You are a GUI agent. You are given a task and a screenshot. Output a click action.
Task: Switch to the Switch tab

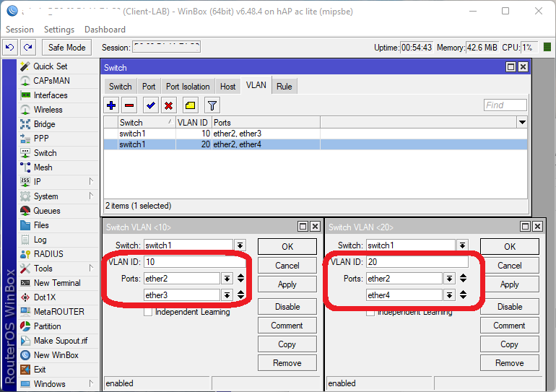point(120,87)
